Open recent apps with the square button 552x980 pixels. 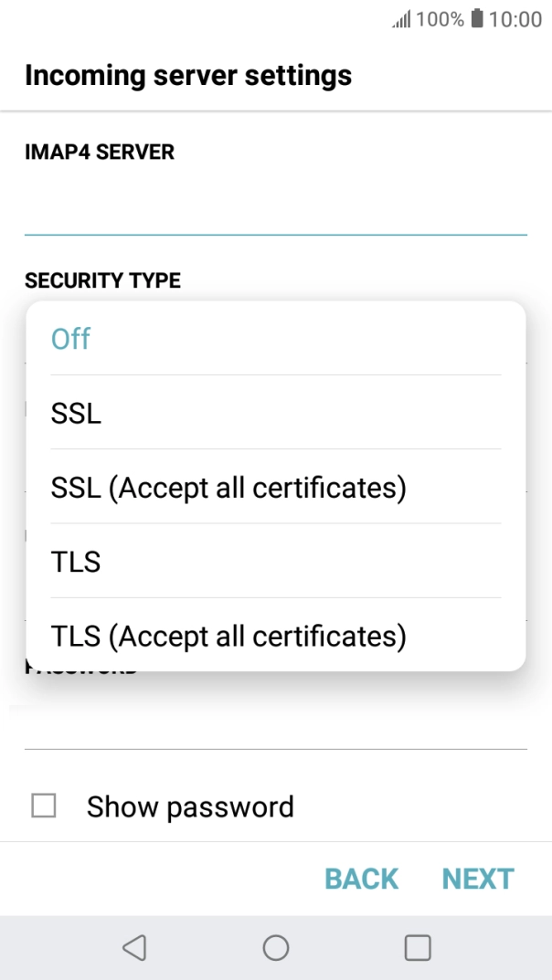coord(417,947)
